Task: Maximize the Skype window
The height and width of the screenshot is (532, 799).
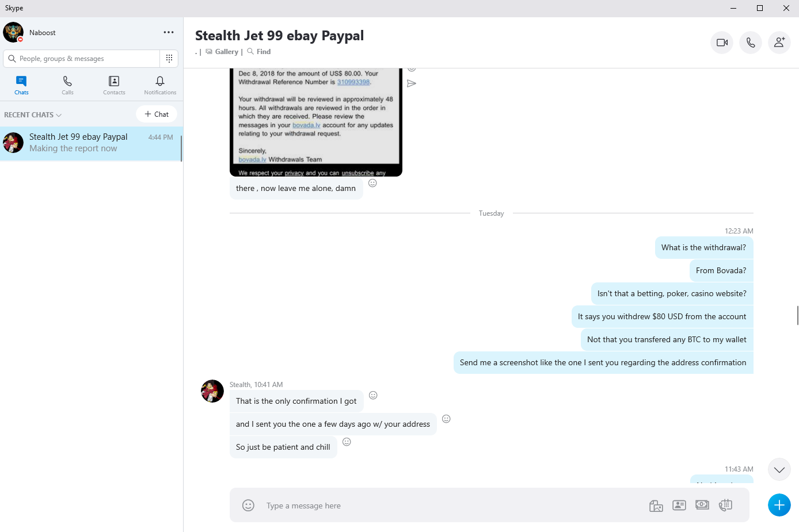Action: coord(760,8)
